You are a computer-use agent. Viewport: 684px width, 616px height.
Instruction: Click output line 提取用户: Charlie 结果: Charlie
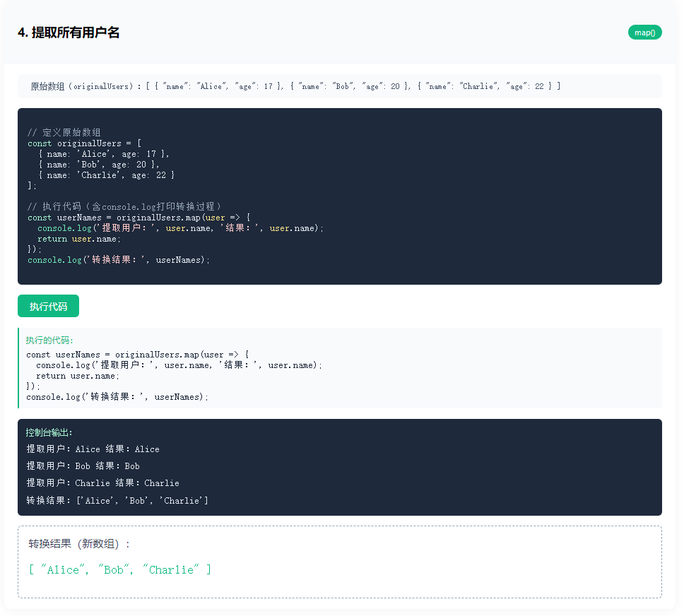pyautogui.click(x=103, y=483)
